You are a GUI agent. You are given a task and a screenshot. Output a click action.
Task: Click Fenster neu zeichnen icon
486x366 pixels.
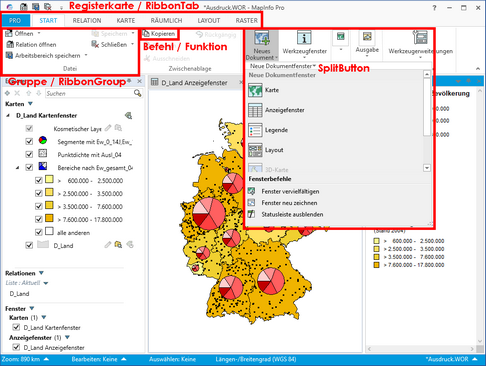pyautogui.click(x=252, y=203)
